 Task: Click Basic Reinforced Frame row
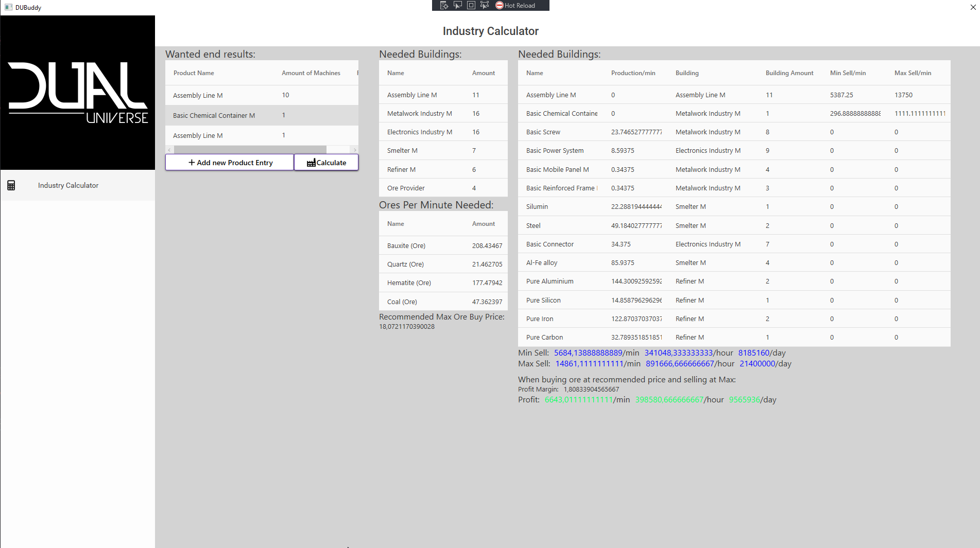pyautogui.click(x=734, y=188)
